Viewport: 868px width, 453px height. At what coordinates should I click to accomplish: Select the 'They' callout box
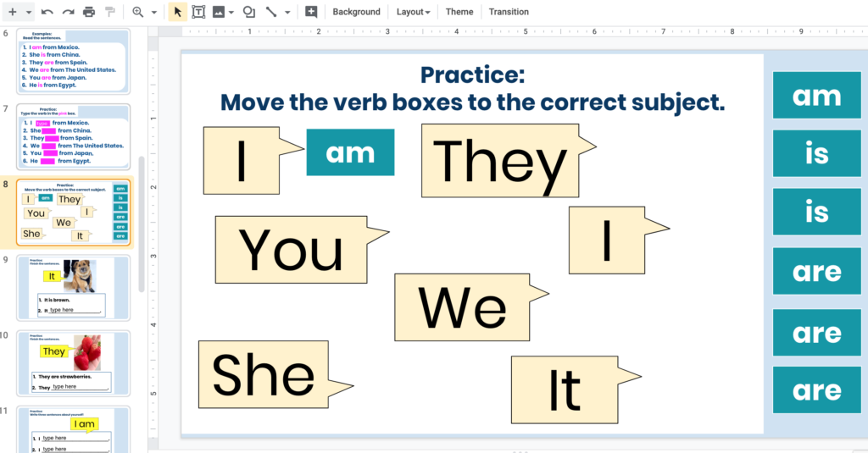coord(500,160)
